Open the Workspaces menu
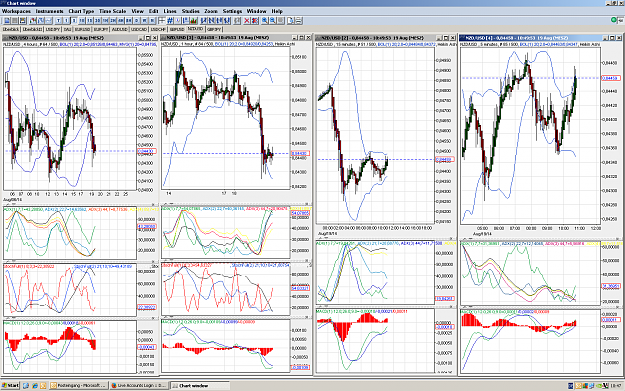 click(x=16, y=11)
